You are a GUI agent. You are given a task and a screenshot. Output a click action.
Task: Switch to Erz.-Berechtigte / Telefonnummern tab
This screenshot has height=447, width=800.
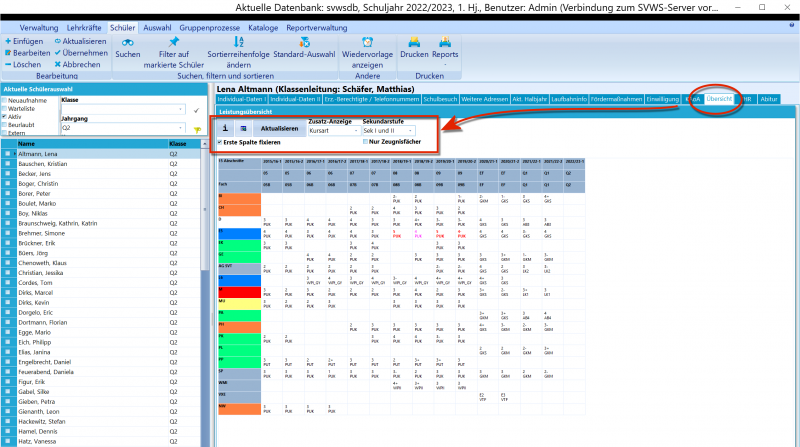pyautogui.click(x=372, y=99)
